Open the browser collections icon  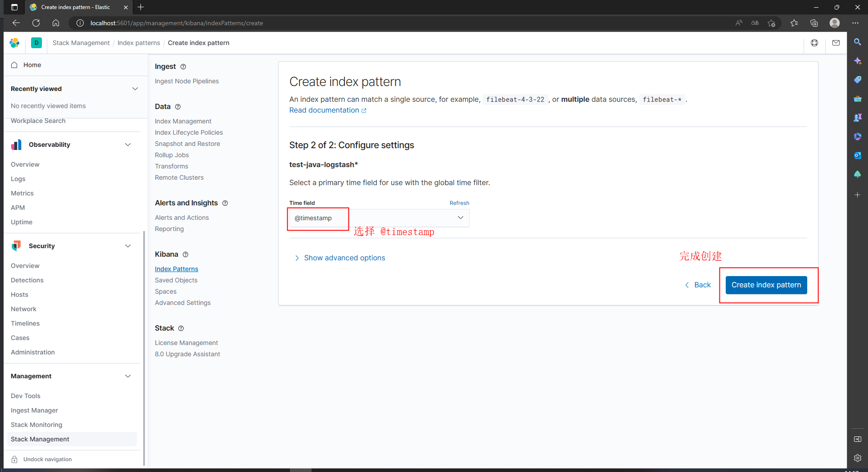coord(814,23)
